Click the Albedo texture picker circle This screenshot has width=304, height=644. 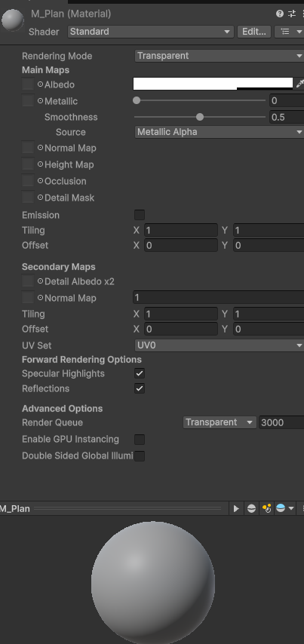40,84
